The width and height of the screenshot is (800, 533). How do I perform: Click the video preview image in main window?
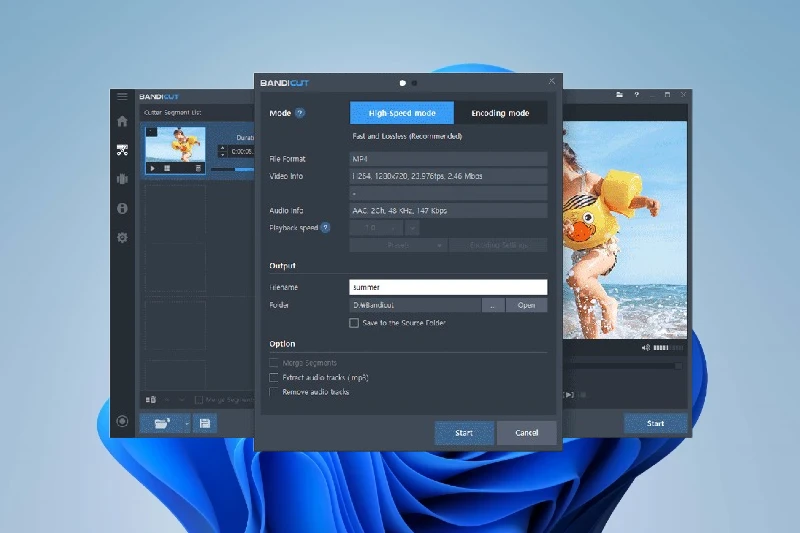625,230
